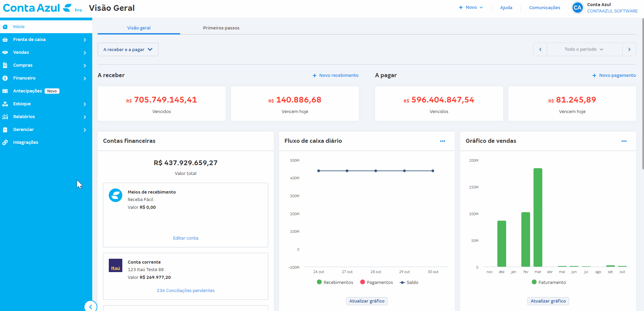Expand Financeiro submenu chevron
The image size is (644, 311).
pos(85,79)
